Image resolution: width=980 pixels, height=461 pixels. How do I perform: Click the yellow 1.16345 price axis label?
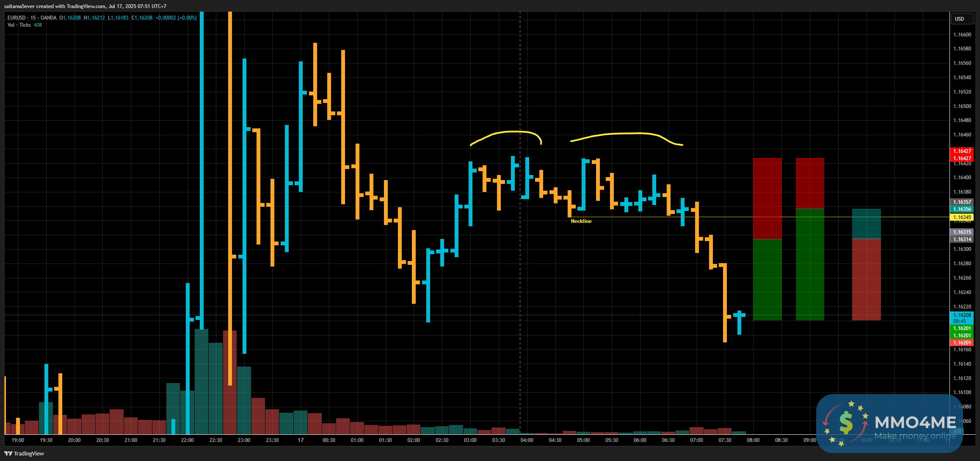tap(962, 217)
